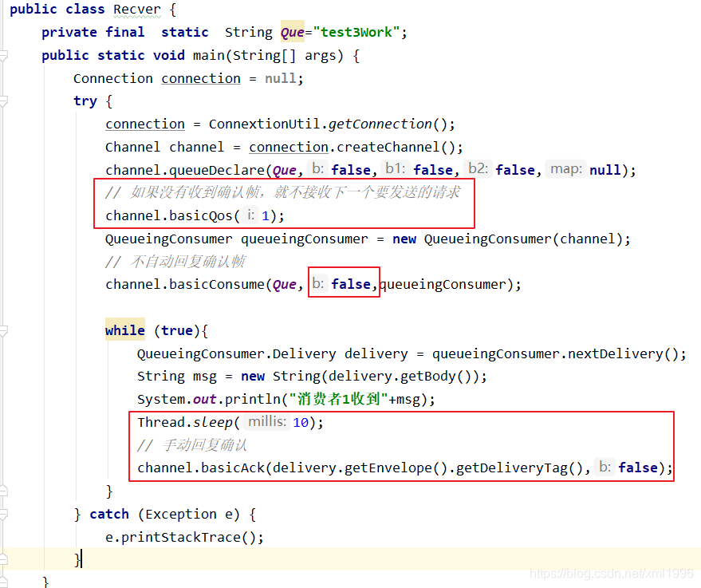Click value 10 in Thread.sleep
701x588 pixels.
tap(301, 423)
